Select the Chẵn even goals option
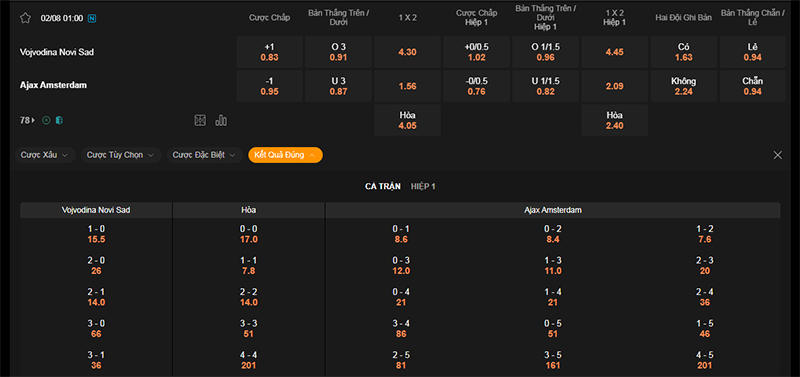The height and width of the screenshot is (377, 800). [753, 86]
